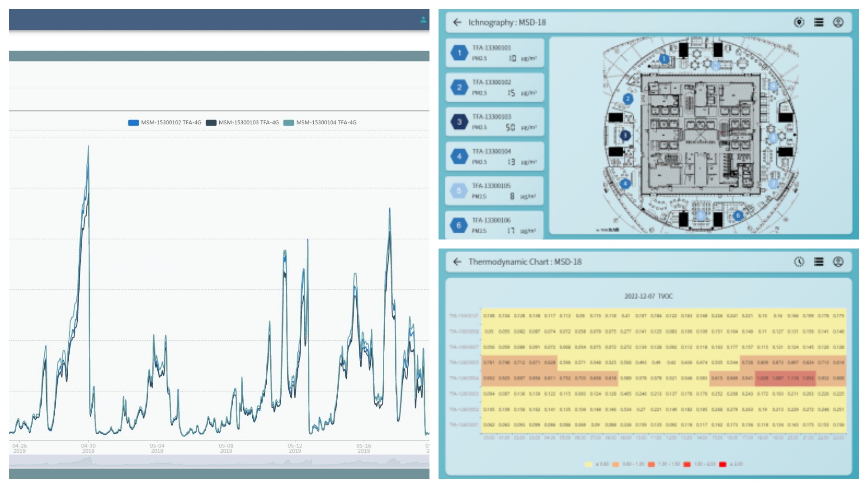
Task: Click sensor marker 3 on the floor plan
Action: click(625, 135)
